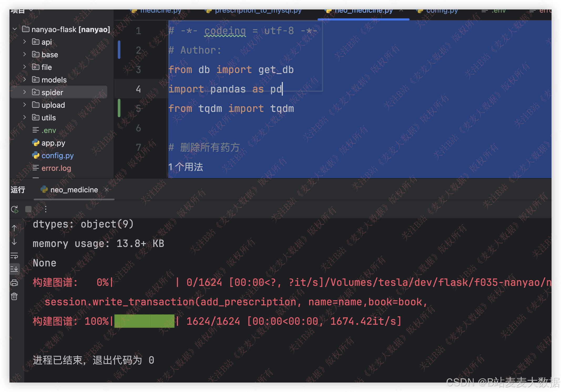Click the Stop process square icon
Screen dimensions: 561x392
tap(28, 209)
